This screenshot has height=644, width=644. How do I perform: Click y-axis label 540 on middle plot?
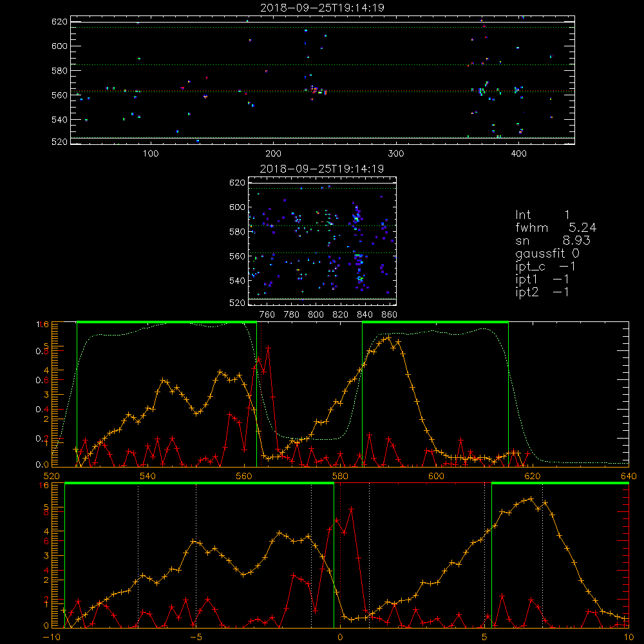[237, 281]
